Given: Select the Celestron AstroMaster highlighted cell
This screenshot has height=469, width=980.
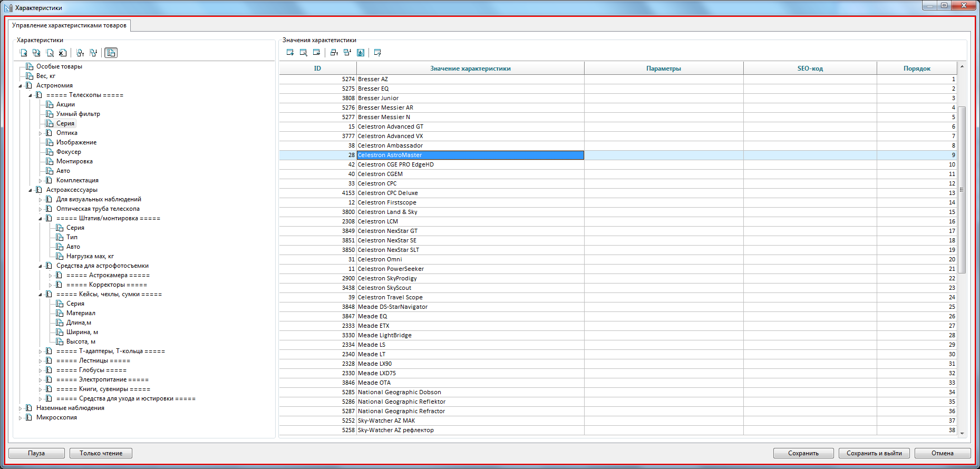Looking at the screenshot, I should tap(470, 155).
